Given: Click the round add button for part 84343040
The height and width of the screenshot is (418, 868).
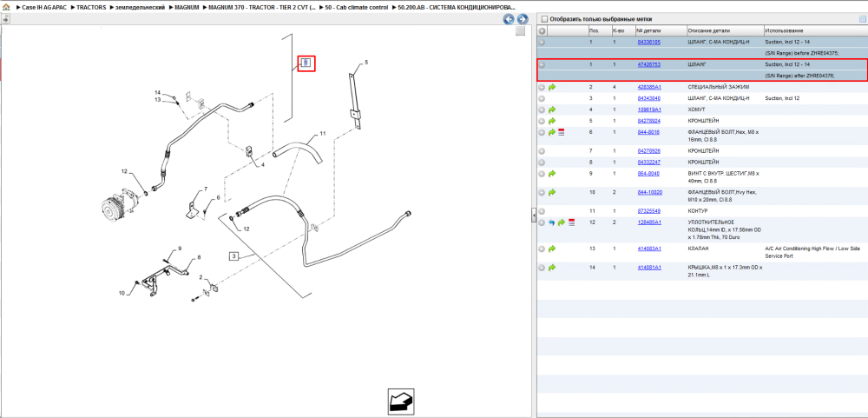Looking at the screenshot, I should (x=542, y=98).
